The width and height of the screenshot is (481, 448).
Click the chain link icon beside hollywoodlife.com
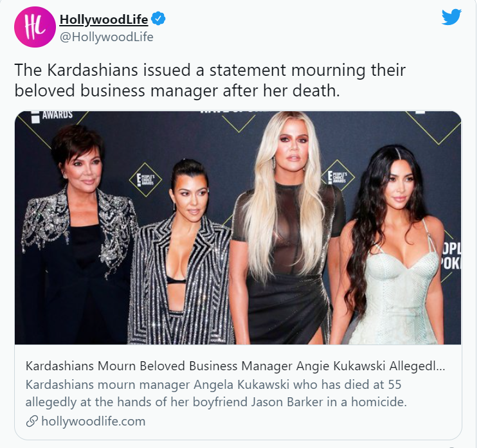32,421
